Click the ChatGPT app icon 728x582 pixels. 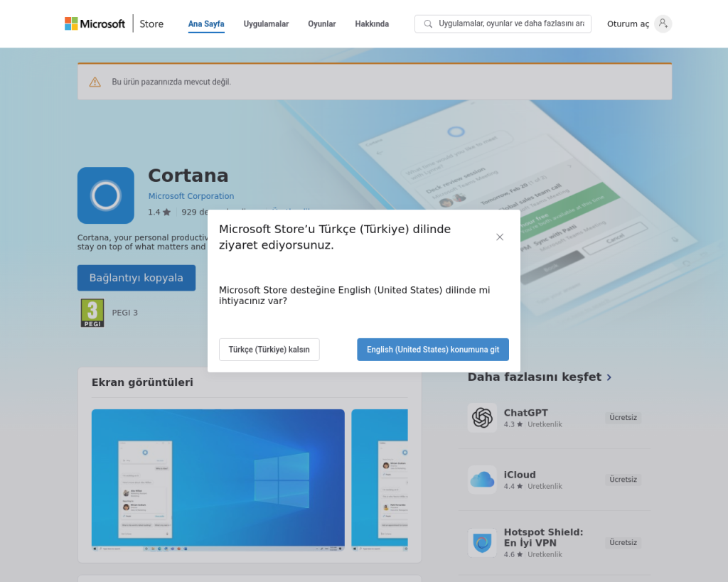coord(483,418)
